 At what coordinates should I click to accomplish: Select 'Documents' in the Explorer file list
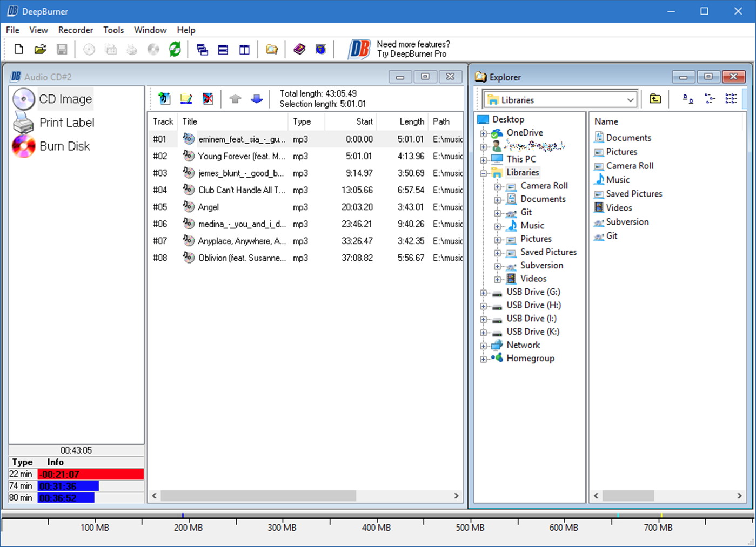tap(623, 138)
